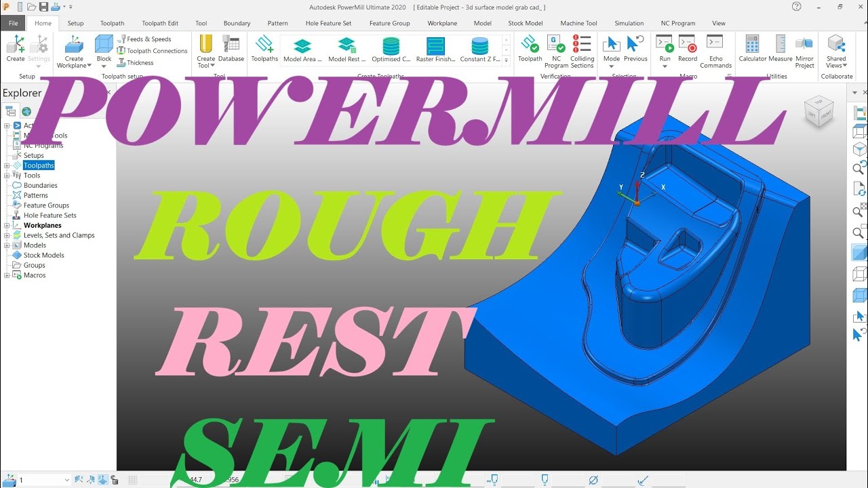
Task: Expand the Macros tree node
Action: (7, 276)
